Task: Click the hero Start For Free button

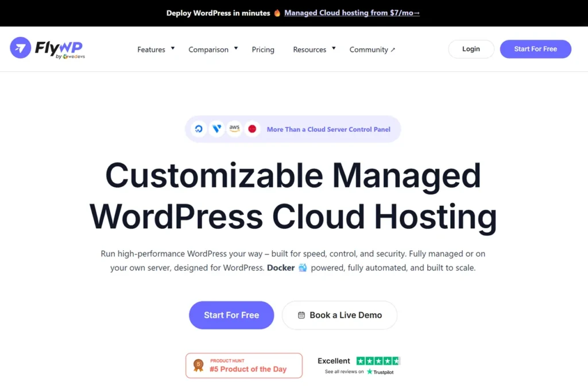Action: click(x=231, y=316)
